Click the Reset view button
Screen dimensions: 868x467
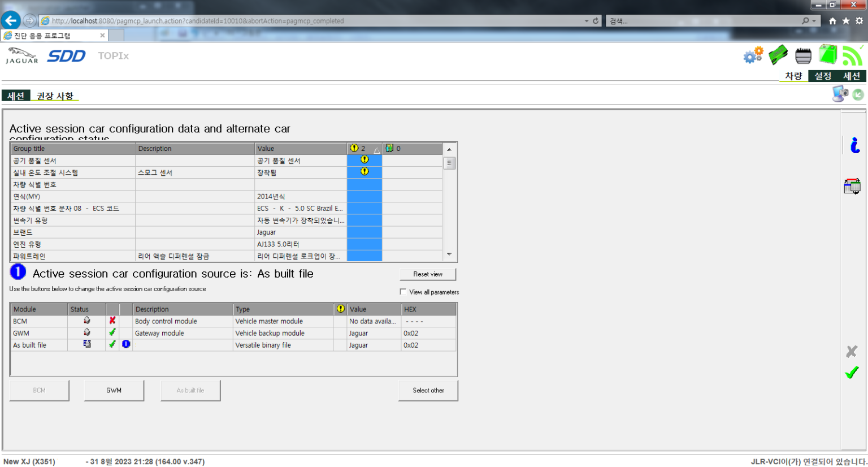pyautogui.click(x=427, y=274)
